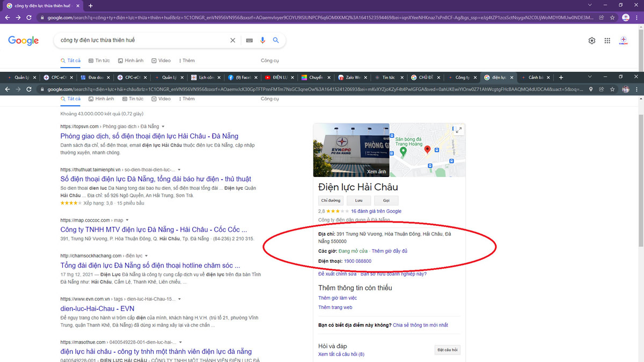Screen dimensions: 644x362
Task: Click the Google search text field
Action: click(x=142, y=40)
